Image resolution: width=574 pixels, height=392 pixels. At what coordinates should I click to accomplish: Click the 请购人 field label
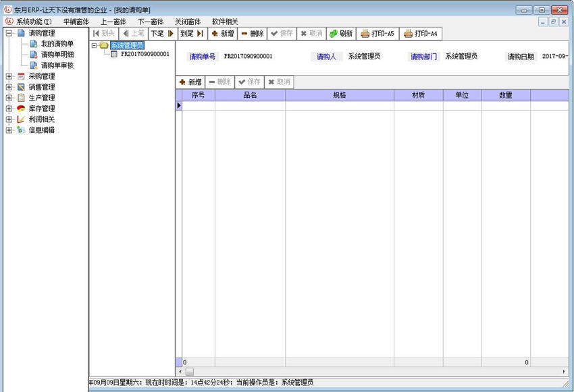pyautogui.click(x=326, y=57)
